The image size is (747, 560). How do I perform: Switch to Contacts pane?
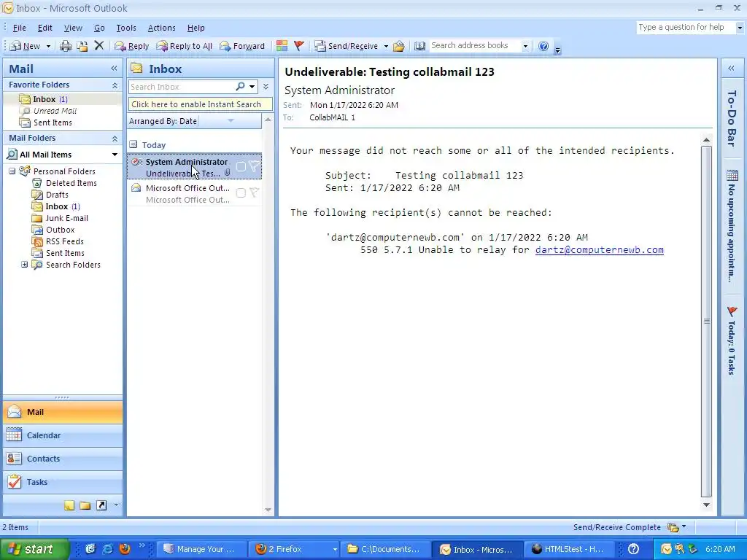pos(63,459)
